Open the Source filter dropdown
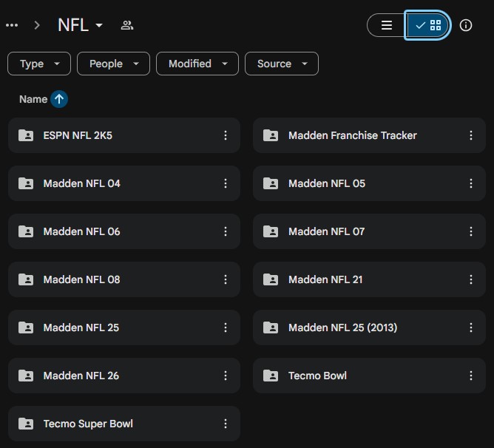 click(282, 64)
